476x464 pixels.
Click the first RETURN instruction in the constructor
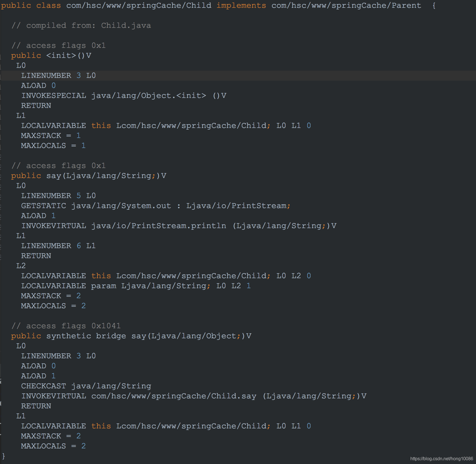[x=36, y=105]
